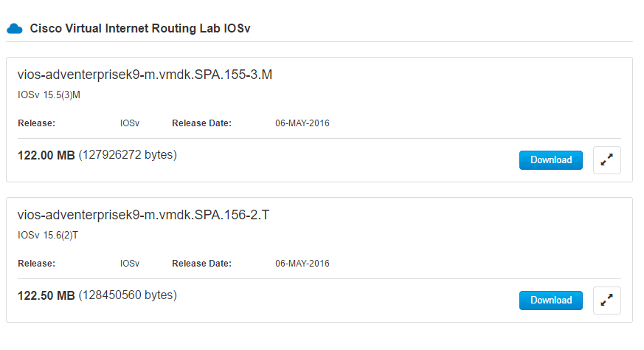
Task: Click the 06-MAY-2016 date in the first card
Action: point(302,123)
